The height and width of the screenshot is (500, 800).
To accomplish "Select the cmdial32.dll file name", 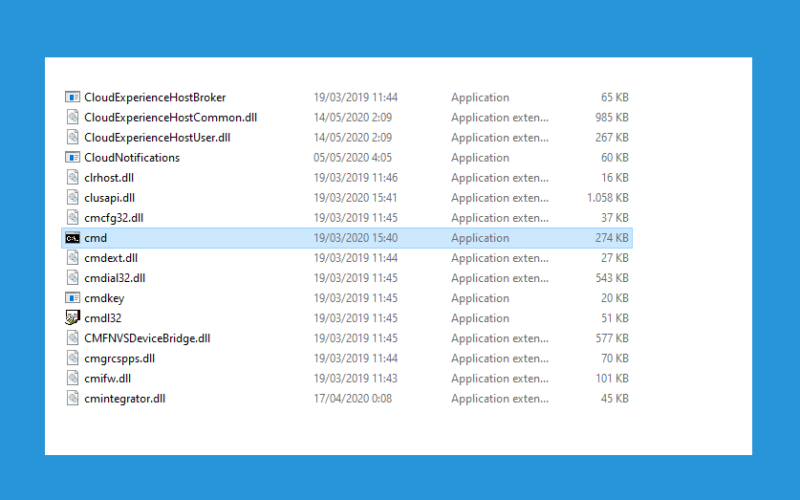I will (x=115, y=278).
